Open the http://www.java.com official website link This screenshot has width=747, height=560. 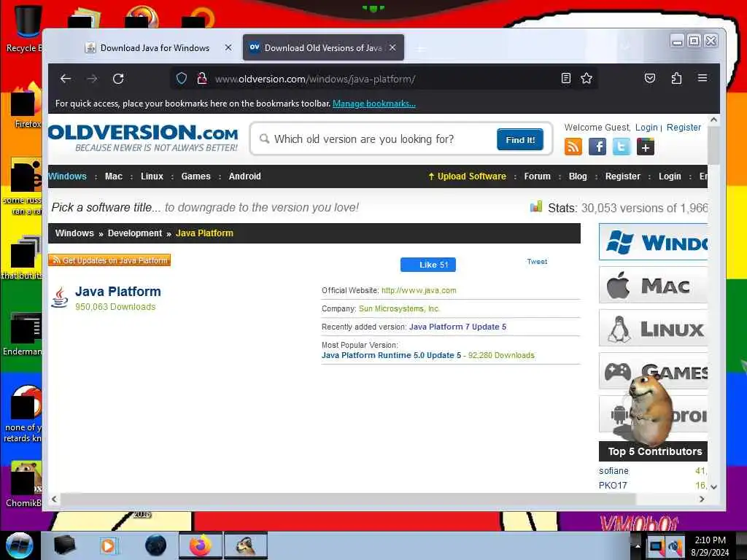pos(419,290)
